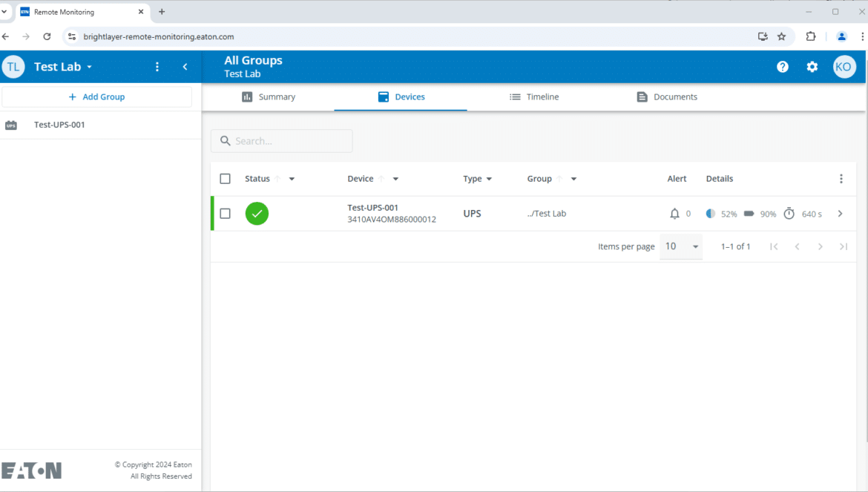
Task: Click the install app icon in address bar
Action: tap(763, 36)
